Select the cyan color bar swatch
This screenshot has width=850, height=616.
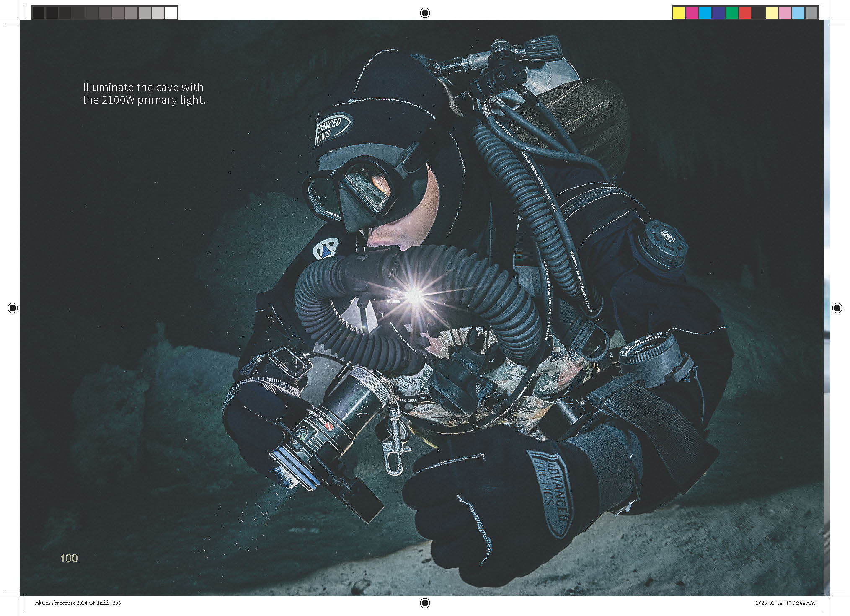705,13
